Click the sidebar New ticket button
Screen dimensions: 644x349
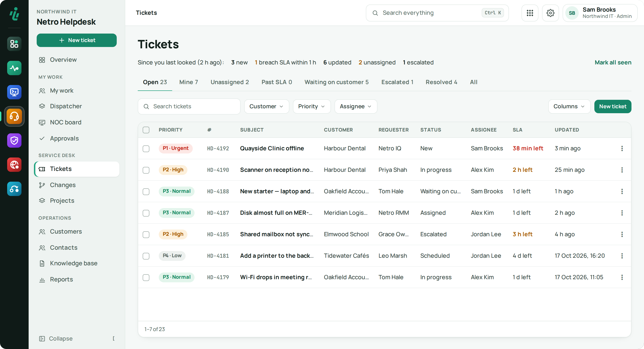76,40
